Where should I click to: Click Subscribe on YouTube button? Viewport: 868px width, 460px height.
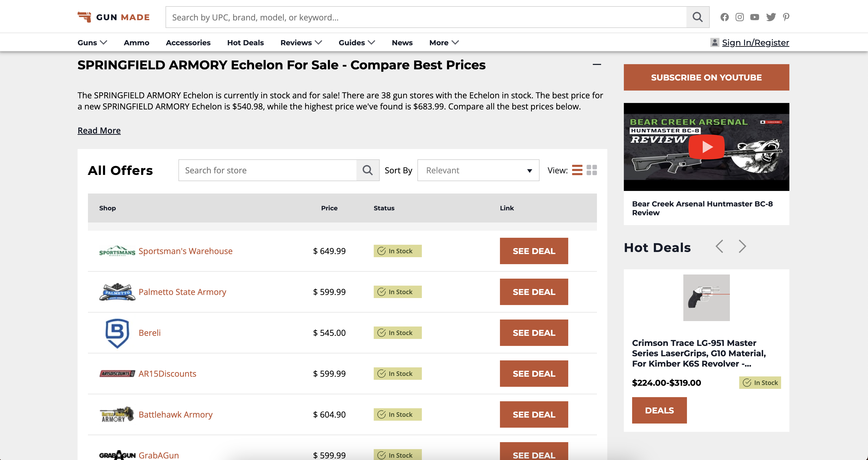pos(706,78)
